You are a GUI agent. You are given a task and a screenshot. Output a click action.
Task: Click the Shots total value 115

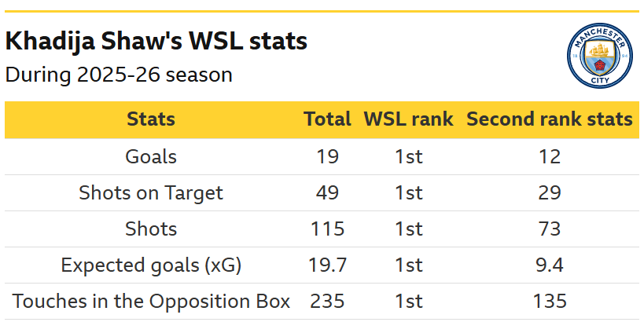pyautogui.click(x=327, y=229)
